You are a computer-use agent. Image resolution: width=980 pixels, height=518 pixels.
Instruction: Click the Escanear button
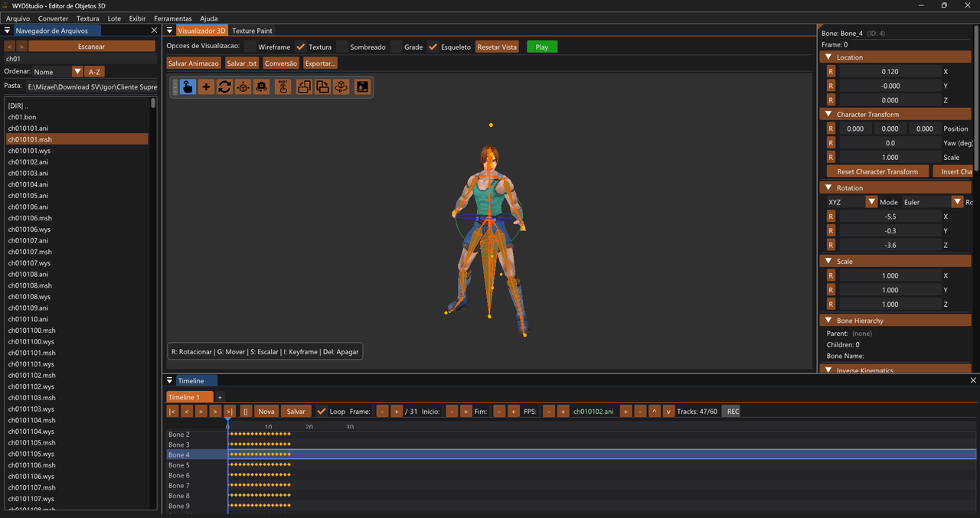[x=91, y=46]
